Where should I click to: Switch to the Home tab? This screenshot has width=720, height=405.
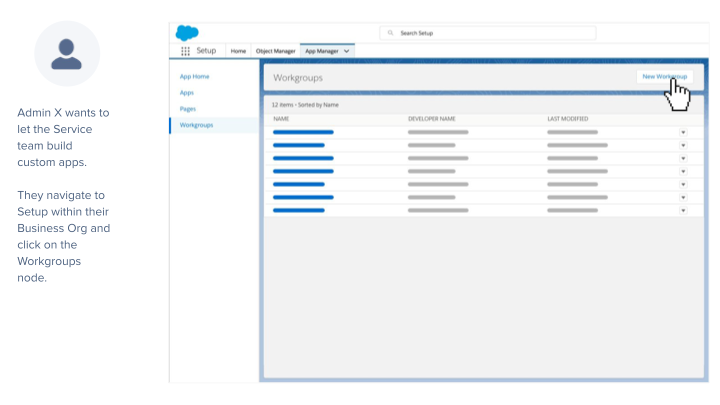[238, 51]
